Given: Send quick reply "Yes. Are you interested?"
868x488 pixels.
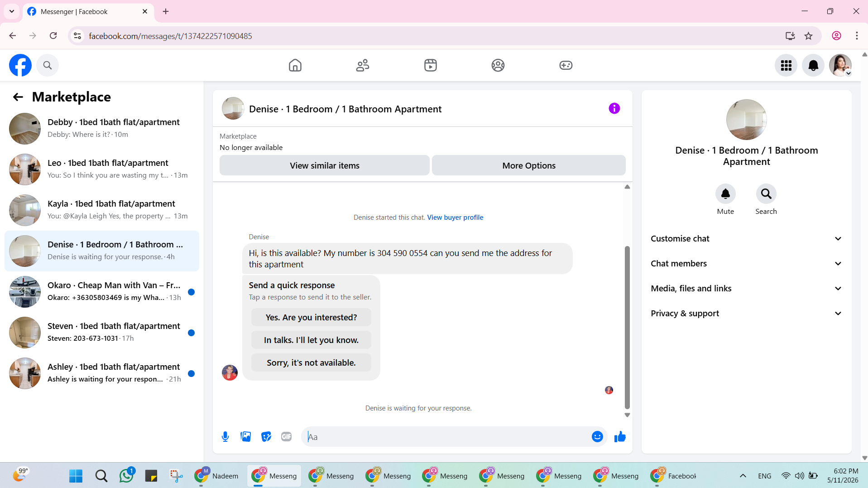Looking at the screenshot, I should tap(311, 317).
